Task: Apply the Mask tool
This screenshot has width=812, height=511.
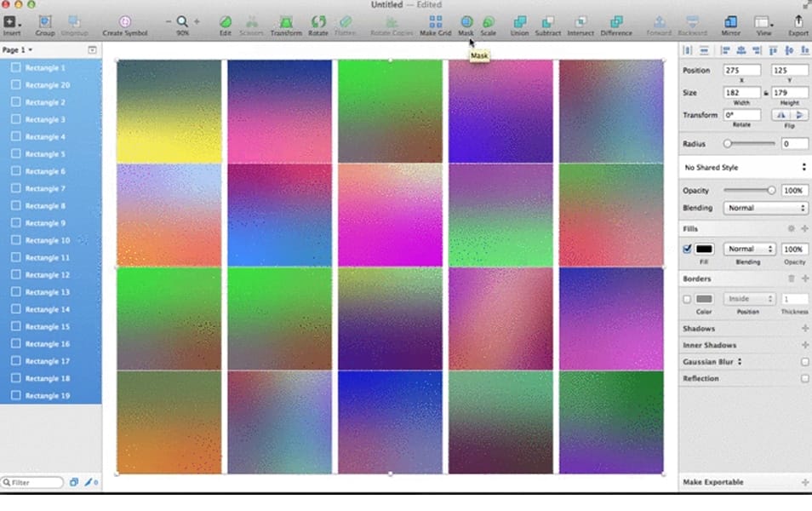Action: click(x=466, y=24)
